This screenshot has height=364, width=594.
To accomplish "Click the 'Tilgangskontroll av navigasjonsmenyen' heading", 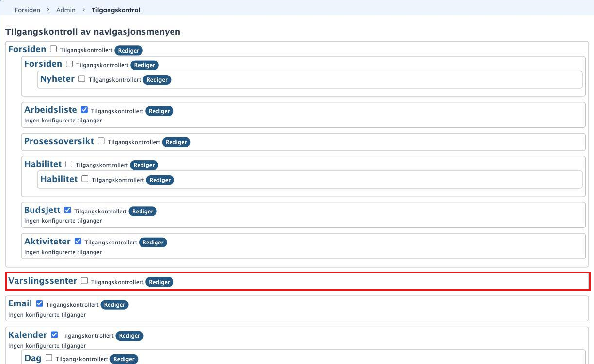I will 93,32.
